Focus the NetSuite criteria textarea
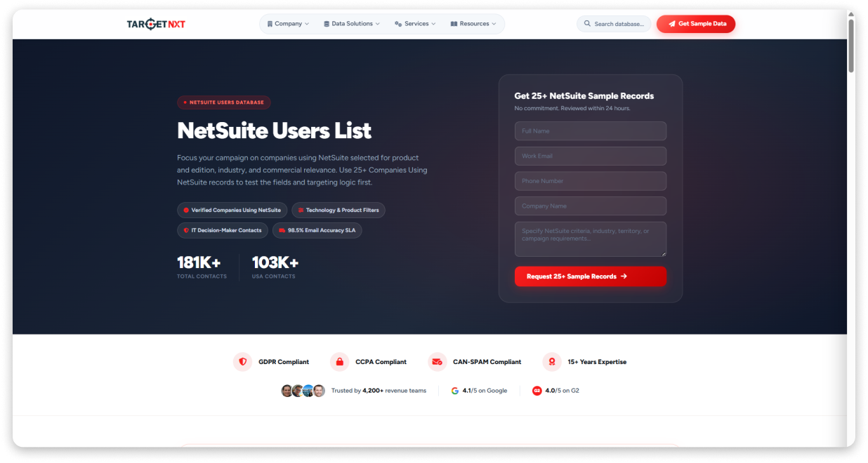The image size is (868, 463). [x=591, y=239]
